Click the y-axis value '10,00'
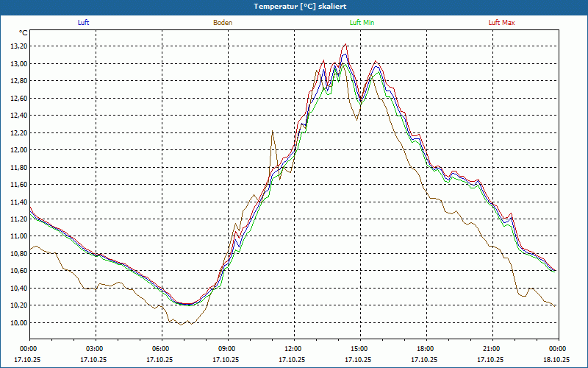This screenshot has height=368, width=588. tap(20, 322)
